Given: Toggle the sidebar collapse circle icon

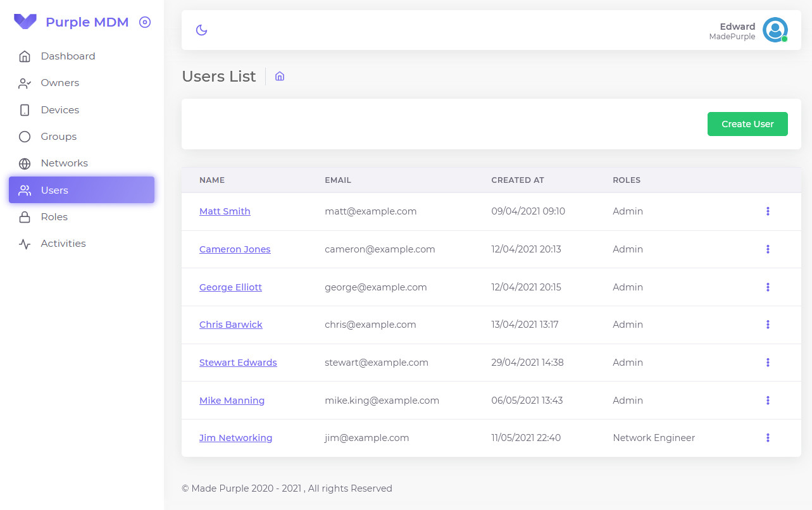Looking at the screenshot, I should [145, 23].
